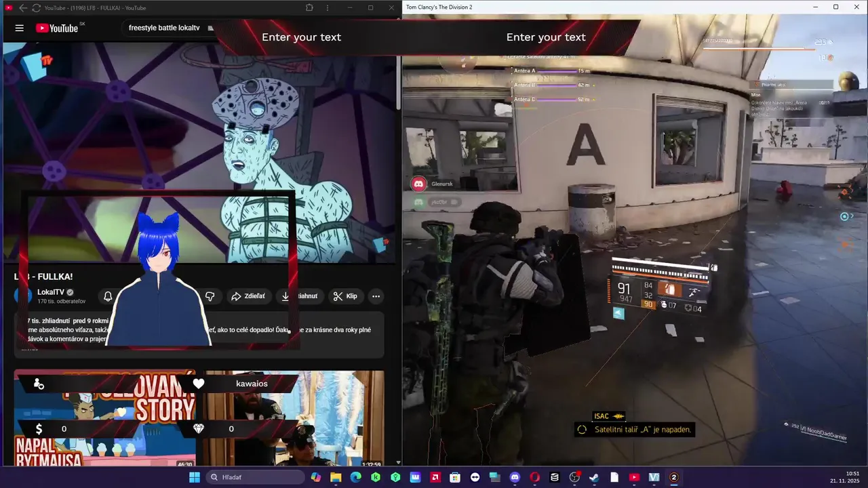Open Opera GX browser from the taskbar

[x=534, y=477]
